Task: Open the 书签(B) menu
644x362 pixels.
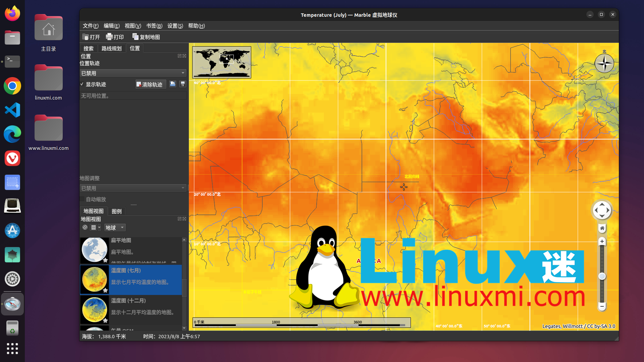Action: tap(154, 26)
